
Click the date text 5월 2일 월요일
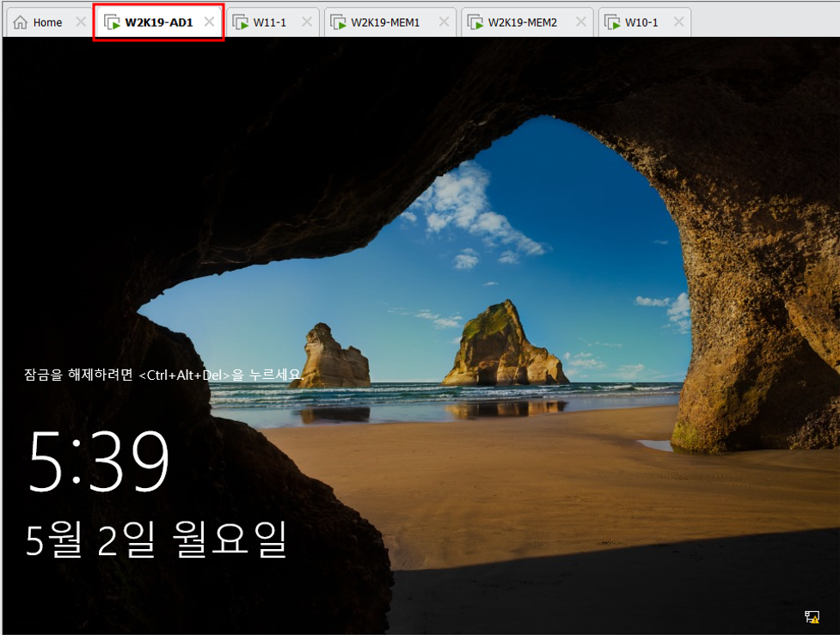(x=156, y=539)
